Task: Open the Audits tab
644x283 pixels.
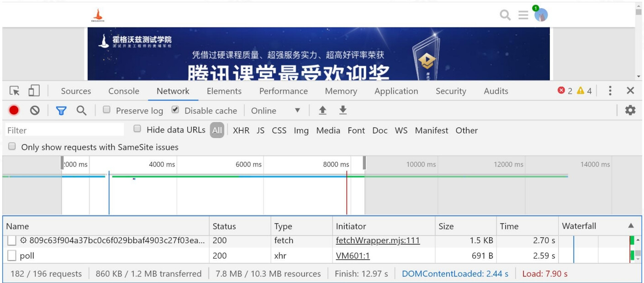Action: point(496,91)
